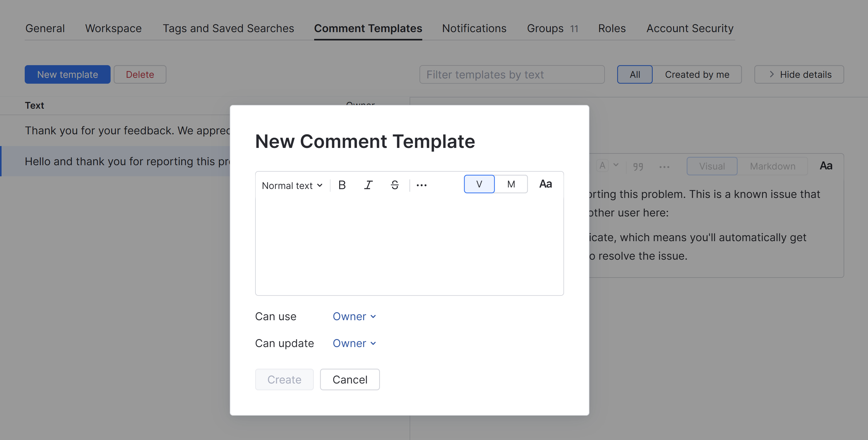Click the Created by me filter button
Screen dimensions: 868x440
(697, 74)
